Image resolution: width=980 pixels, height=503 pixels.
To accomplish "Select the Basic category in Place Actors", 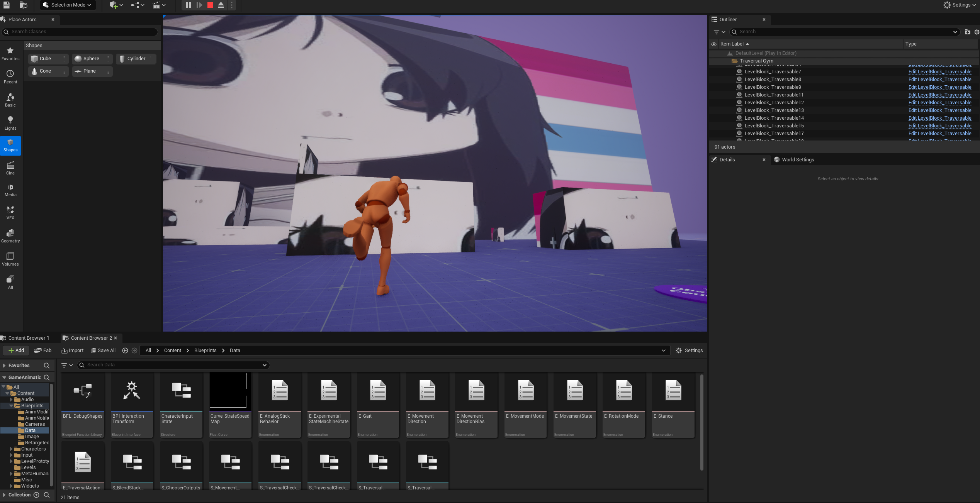I will click(x=10, y=100).
